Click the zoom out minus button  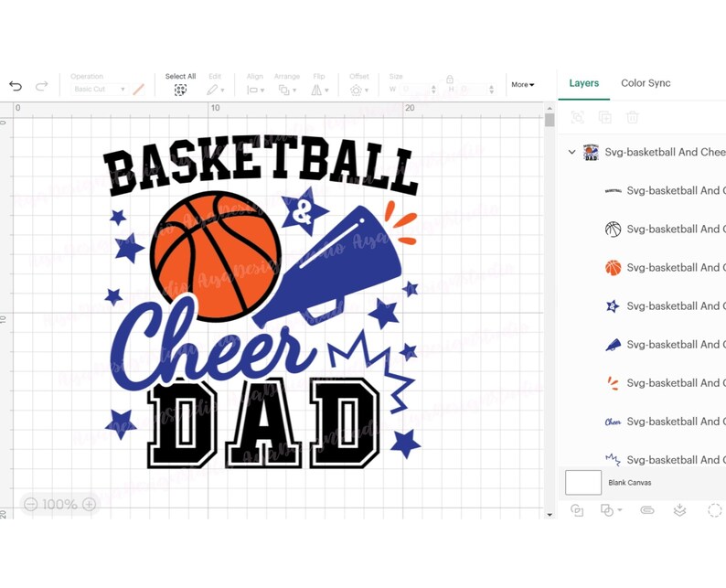[x=30, y=504]
